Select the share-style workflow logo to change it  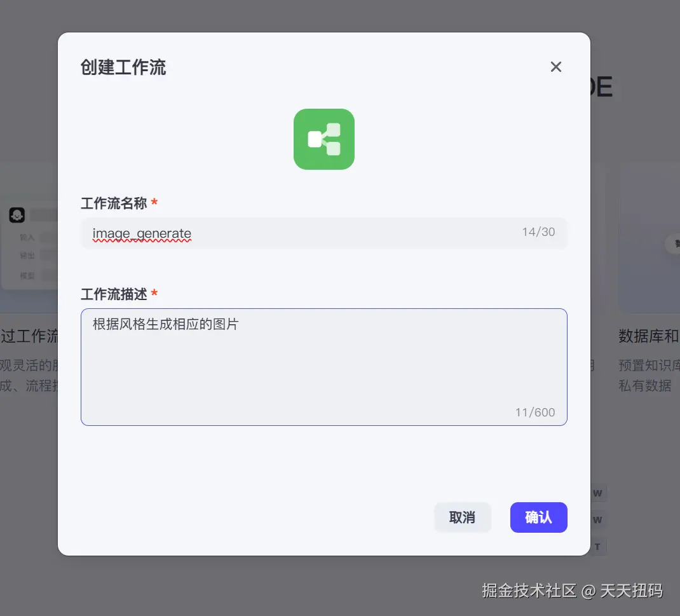pyautogui.click(x=323, y=139)
